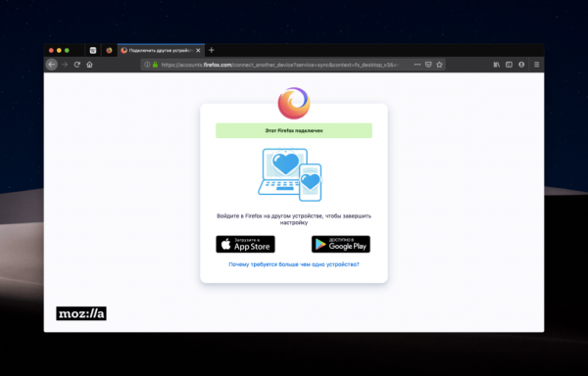
Task: Open the App Store download badge
Action: point(246,244)
